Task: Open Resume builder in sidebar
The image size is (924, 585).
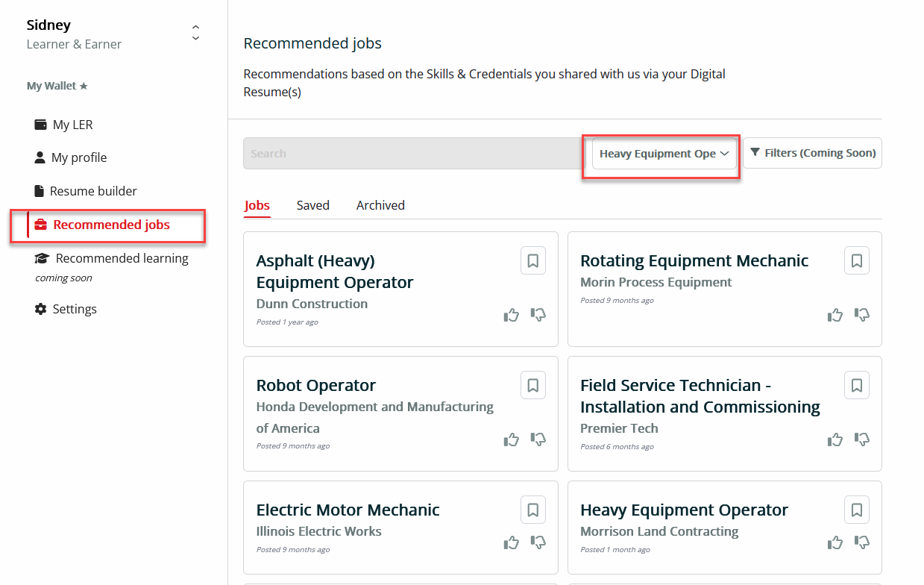Action: (86, 191)
